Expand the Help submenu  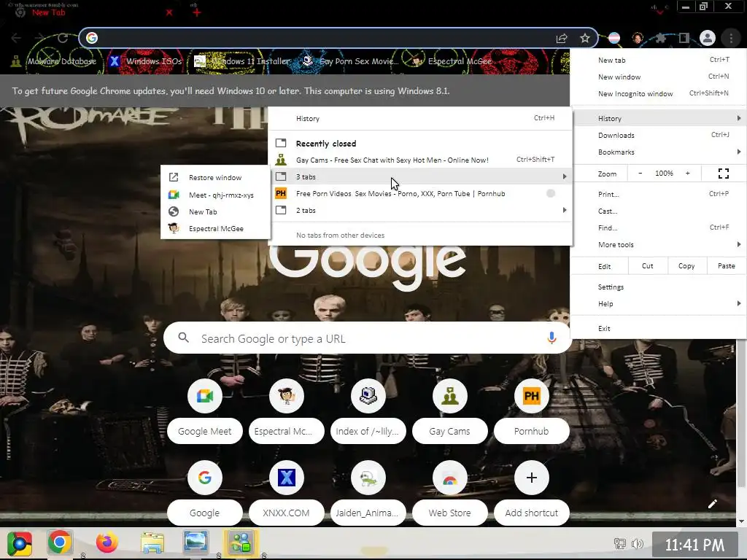[x=658, y=304]
